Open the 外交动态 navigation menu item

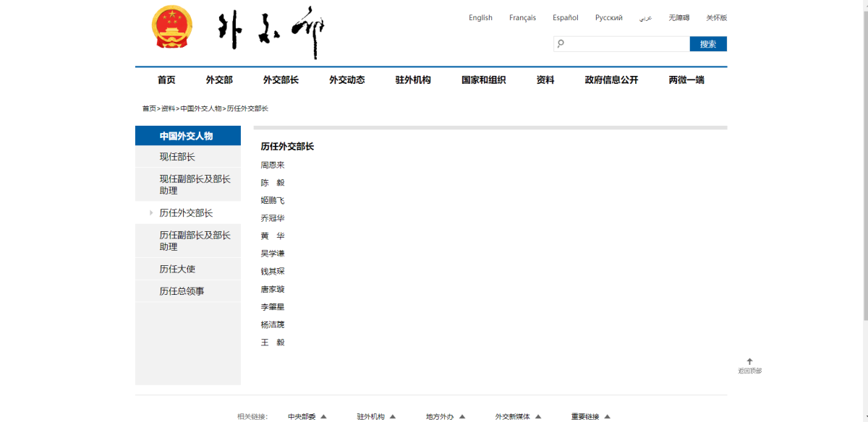pyautogui.click(x=346, y=80)
